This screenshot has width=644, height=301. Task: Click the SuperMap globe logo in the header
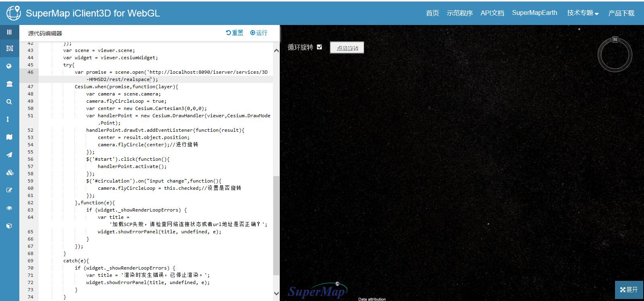[13, 12]
